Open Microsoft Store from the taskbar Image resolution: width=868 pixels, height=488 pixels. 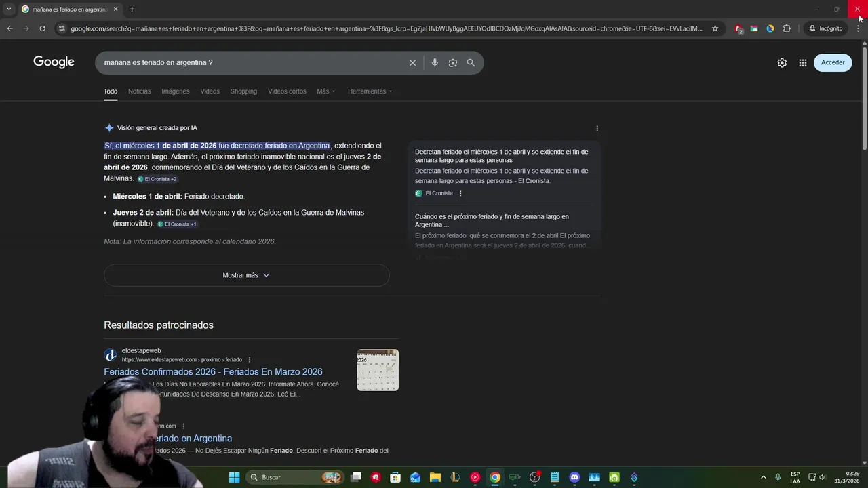[x=395, y=477]
